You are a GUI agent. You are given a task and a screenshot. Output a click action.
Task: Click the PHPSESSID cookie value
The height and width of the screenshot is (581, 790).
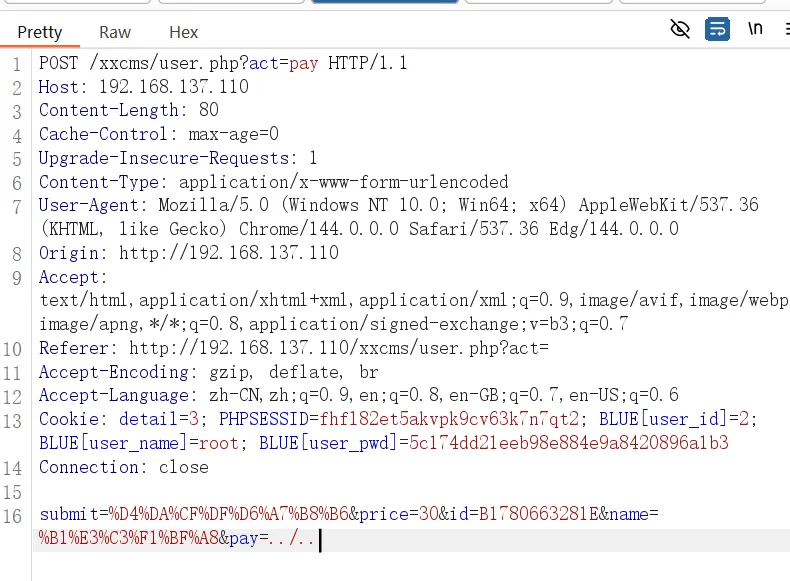pyautogui.click(x=449, y=419)
